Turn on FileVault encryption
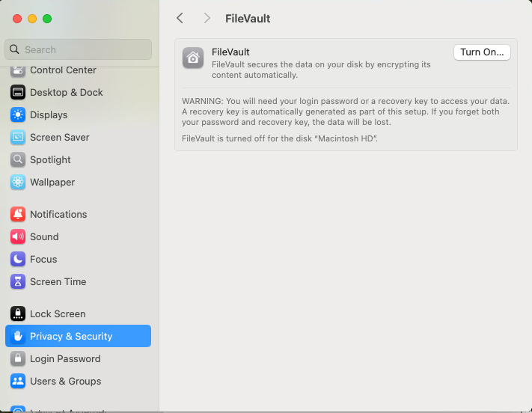532x413 pixels. coord(482,52)
